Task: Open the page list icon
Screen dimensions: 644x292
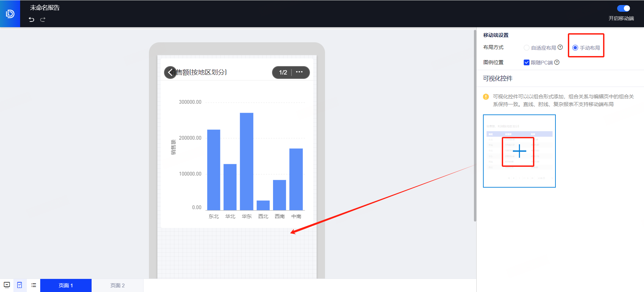Action: pos(34,285)
